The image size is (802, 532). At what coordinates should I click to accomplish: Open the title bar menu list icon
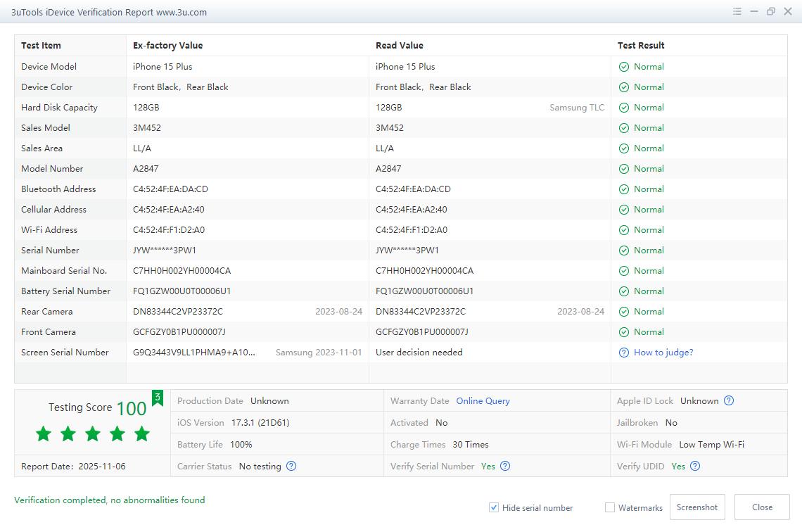(737, 12)
